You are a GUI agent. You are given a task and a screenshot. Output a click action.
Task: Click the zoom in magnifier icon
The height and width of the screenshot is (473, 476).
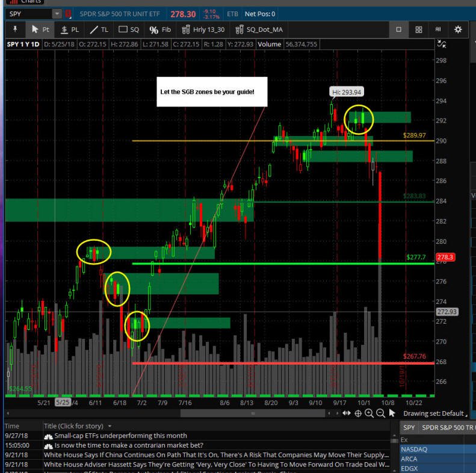tap(369, 413)
